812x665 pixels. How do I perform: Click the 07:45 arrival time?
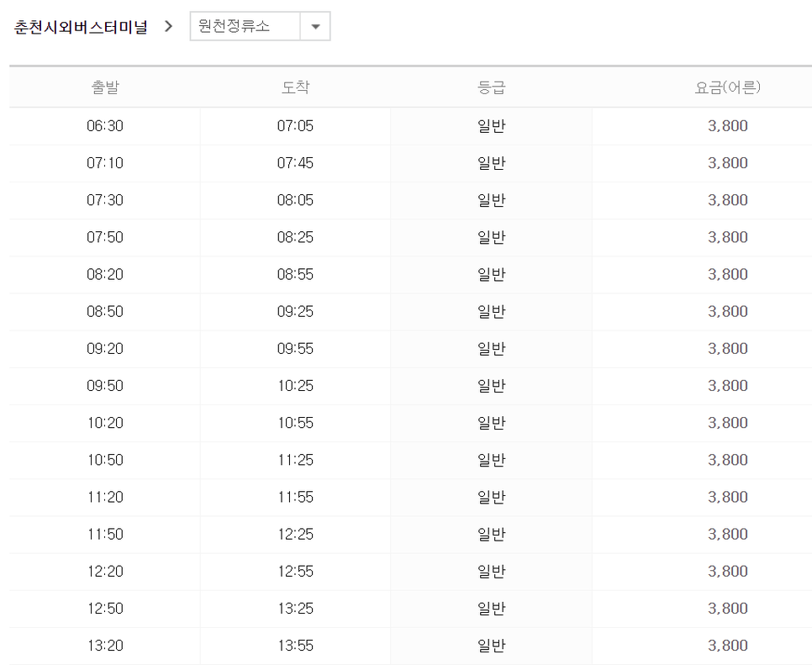[295, 163]
